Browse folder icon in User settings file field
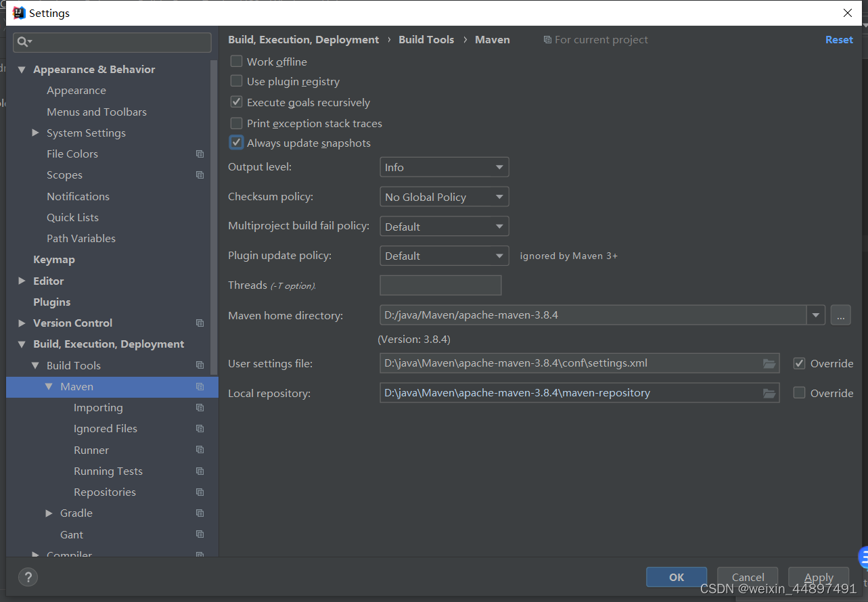Screen dimensions: 868x602 769,364
